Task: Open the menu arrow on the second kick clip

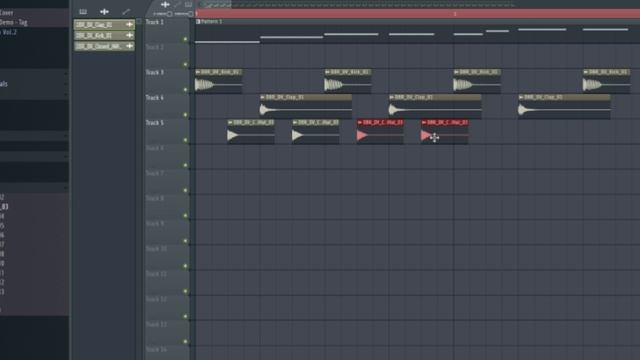Action: 327,72
